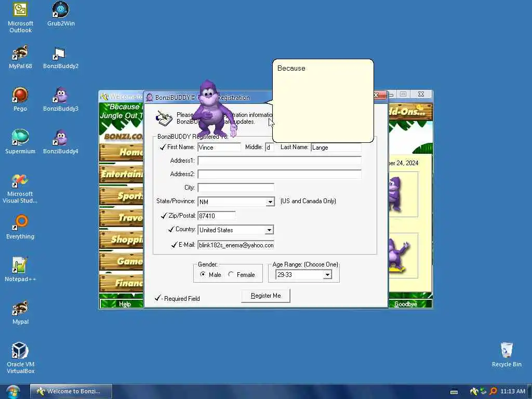532x399 pixels.
Task: Open the State/Province dropdown
Action: coord(270,202)
